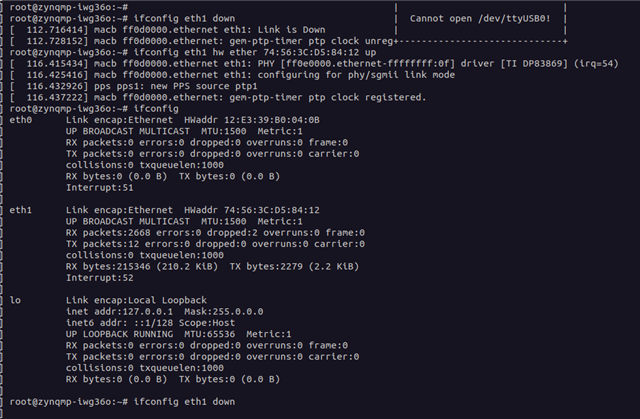
Task: Click the 'ifconfig eth1 hw ether' command line
Action: point(193,52)
